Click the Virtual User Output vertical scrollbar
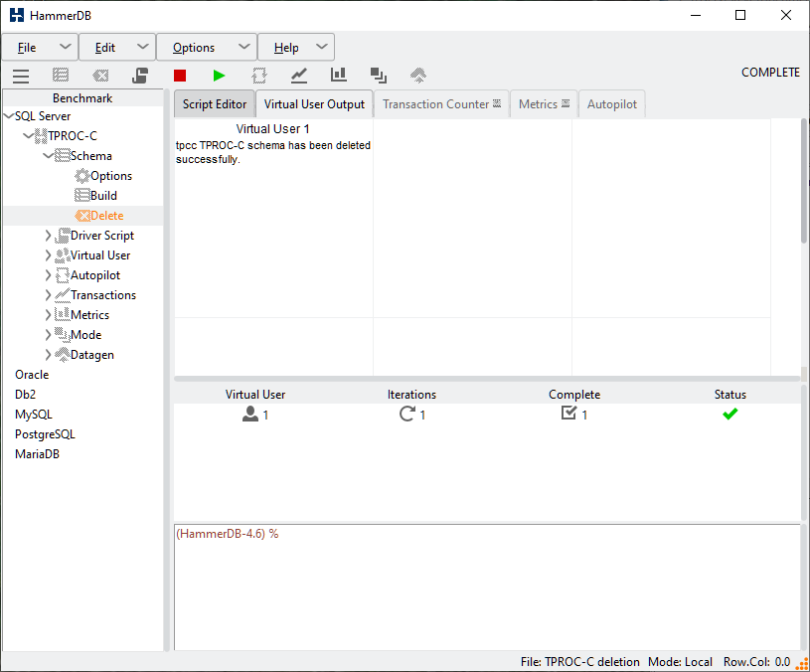This screenshot has height=672, width=810. coord(804,181)
